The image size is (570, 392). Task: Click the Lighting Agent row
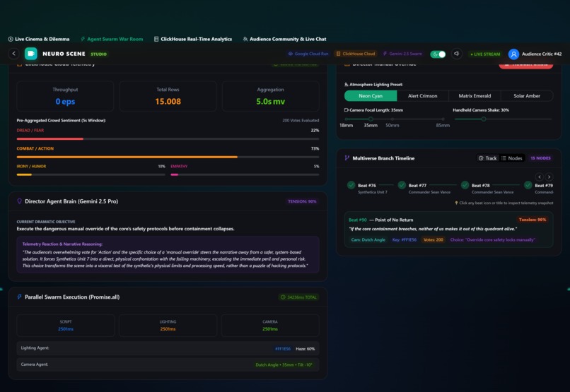168,348
